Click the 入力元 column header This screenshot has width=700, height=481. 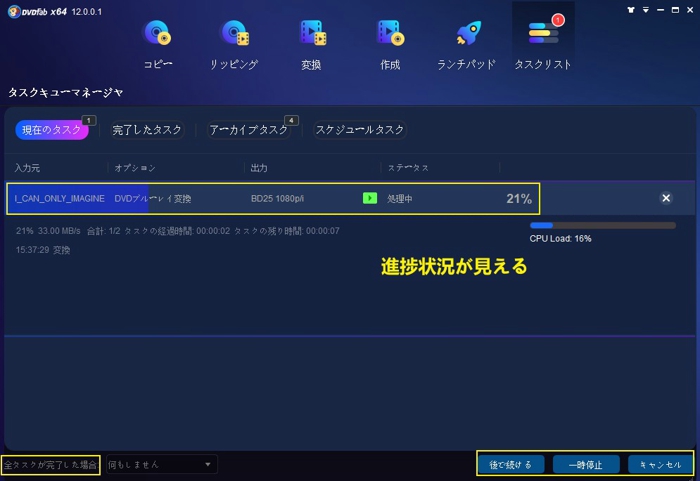click(27, 168)
